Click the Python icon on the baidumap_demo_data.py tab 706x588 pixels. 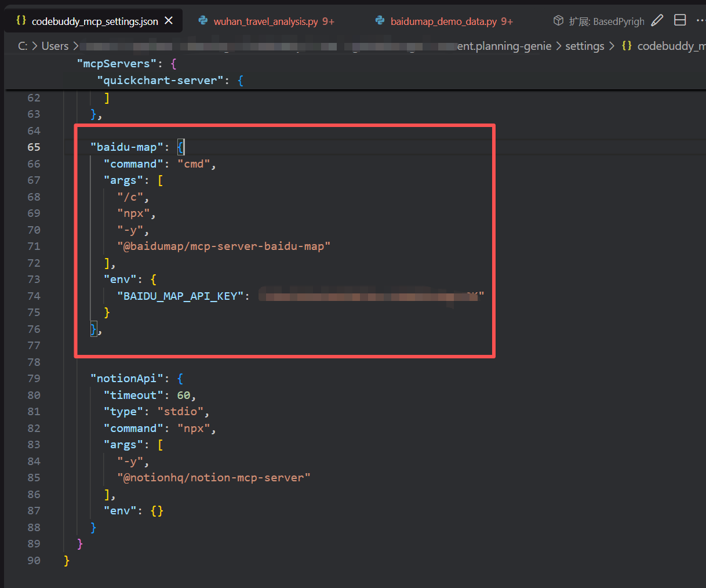(x=380, y=21)
